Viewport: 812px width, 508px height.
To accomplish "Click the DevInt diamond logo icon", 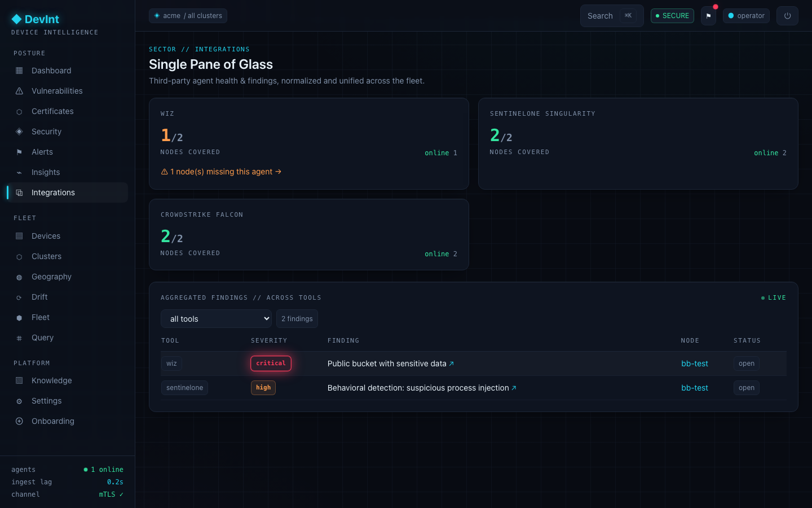I will click(16, 19).
